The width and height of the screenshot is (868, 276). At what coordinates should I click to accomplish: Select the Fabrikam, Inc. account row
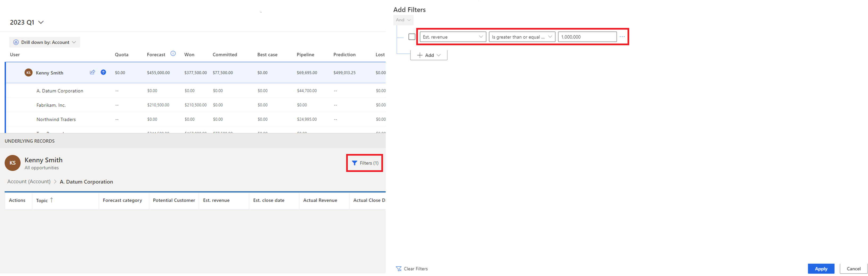tap(51, 105)
